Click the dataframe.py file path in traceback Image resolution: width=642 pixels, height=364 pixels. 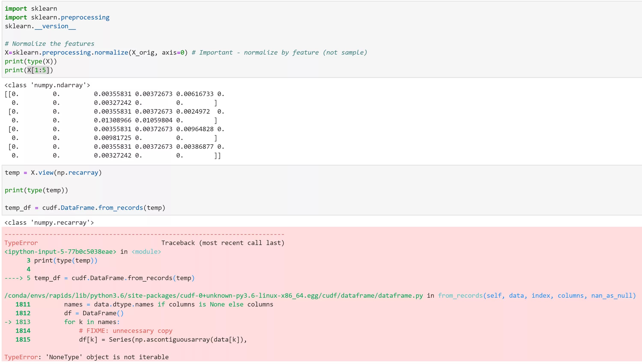point(214,296)
